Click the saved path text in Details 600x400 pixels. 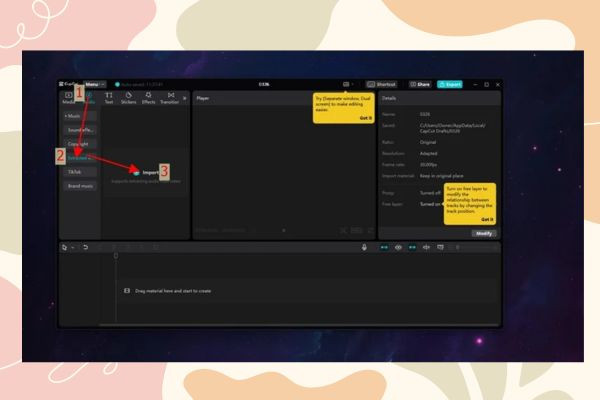click(x=453, y=128)
